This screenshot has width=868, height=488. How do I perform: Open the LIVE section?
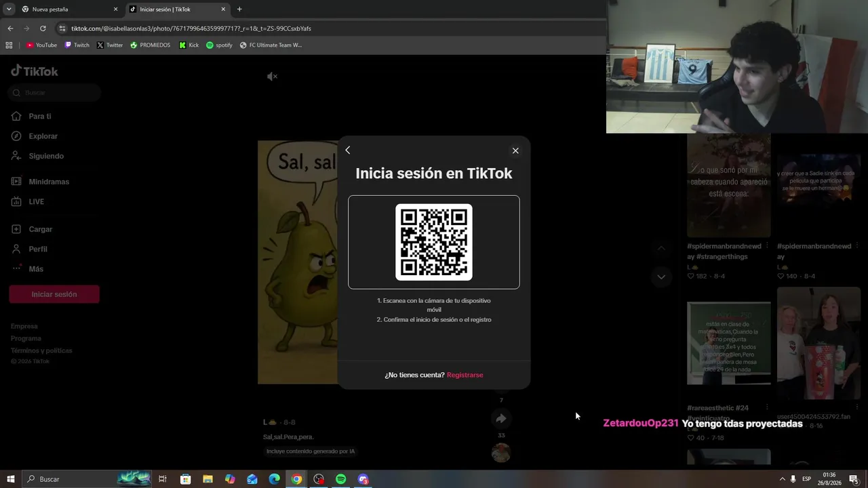coord(28,201)
